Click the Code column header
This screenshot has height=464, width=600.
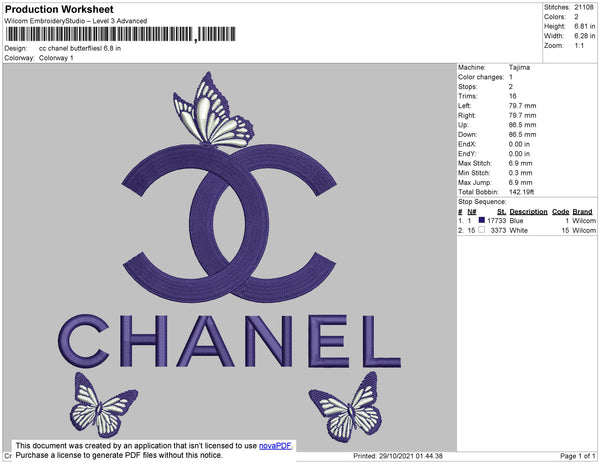click(x=561, y=212)
